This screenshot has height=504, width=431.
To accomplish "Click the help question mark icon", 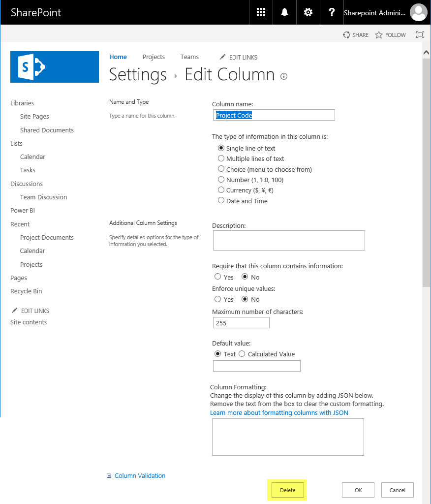I will pyautogui.click(x=332, y=12).
